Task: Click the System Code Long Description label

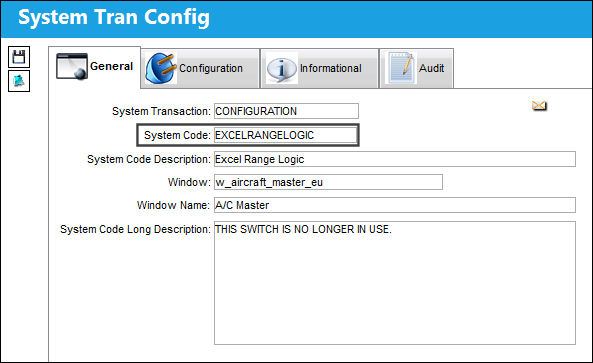Action: pyautogui.click(x=135, y=229)
